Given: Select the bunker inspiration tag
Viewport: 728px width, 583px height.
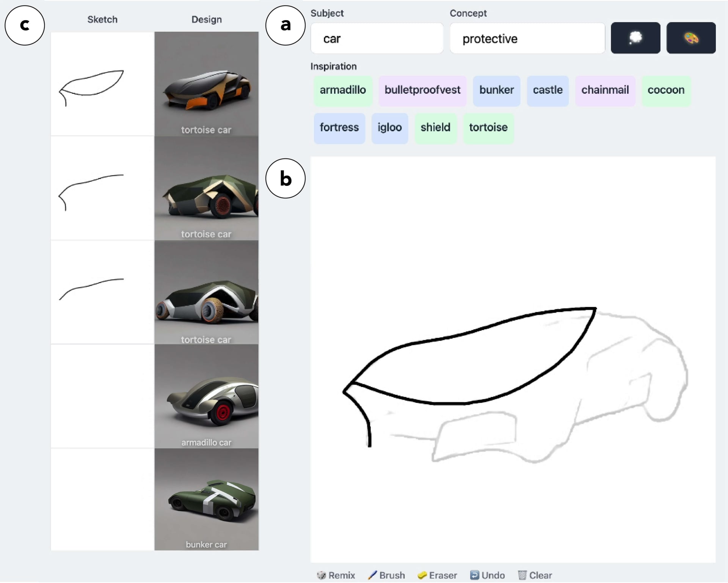Looking at the screenshot, I should pyautogui.click(x=497, y=91).
